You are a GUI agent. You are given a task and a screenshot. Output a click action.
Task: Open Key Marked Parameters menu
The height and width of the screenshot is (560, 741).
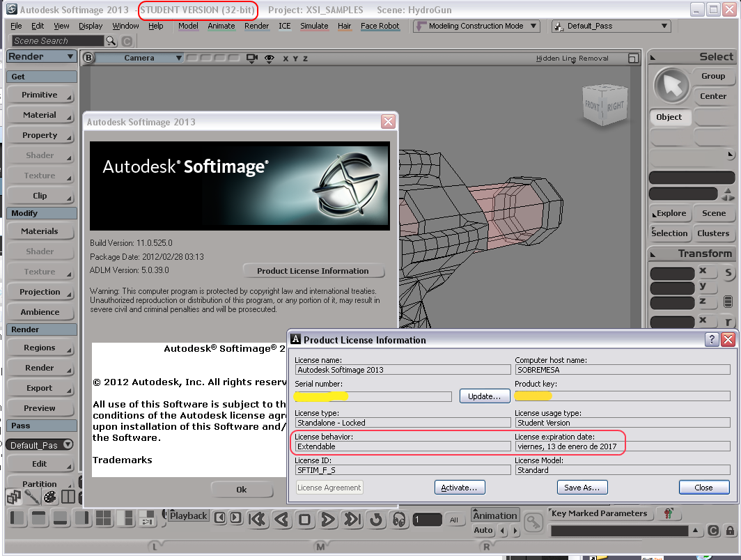point(599,513)
